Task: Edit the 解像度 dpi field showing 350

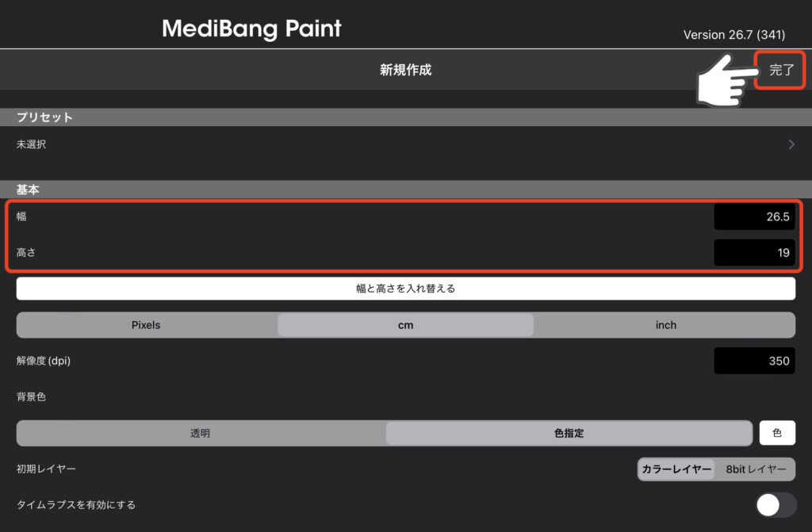Action: (754, 361)
